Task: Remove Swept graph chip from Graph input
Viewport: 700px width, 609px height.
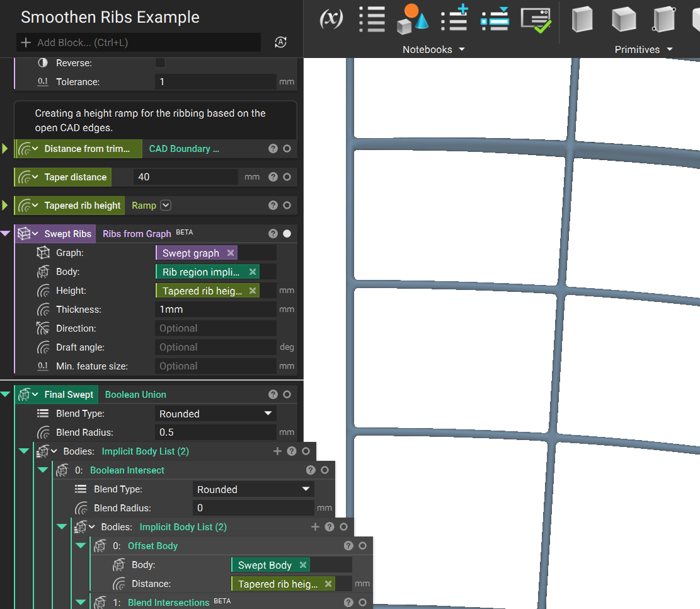Action: tap(231, 253)
